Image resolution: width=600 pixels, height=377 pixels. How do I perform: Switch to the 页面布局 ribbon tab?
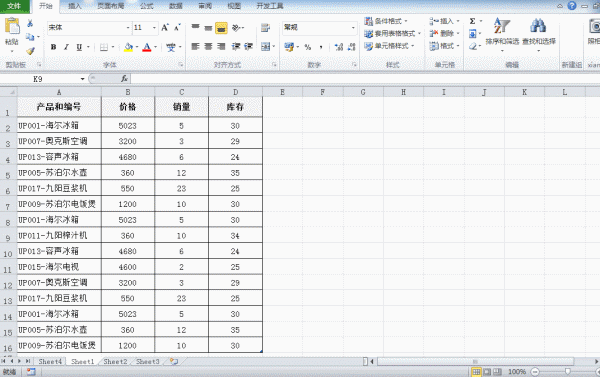coord(111,6)
